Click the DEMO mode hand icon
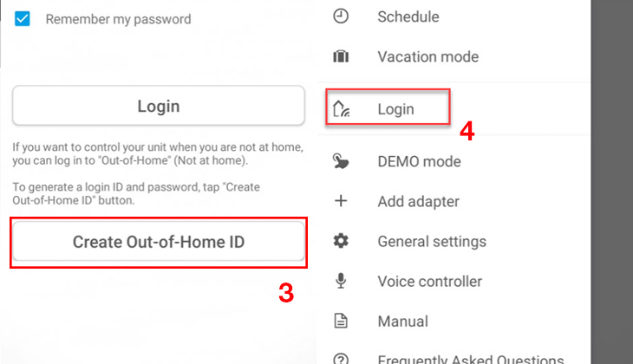Screen dimensions: 633x364 tap(341, 162)
